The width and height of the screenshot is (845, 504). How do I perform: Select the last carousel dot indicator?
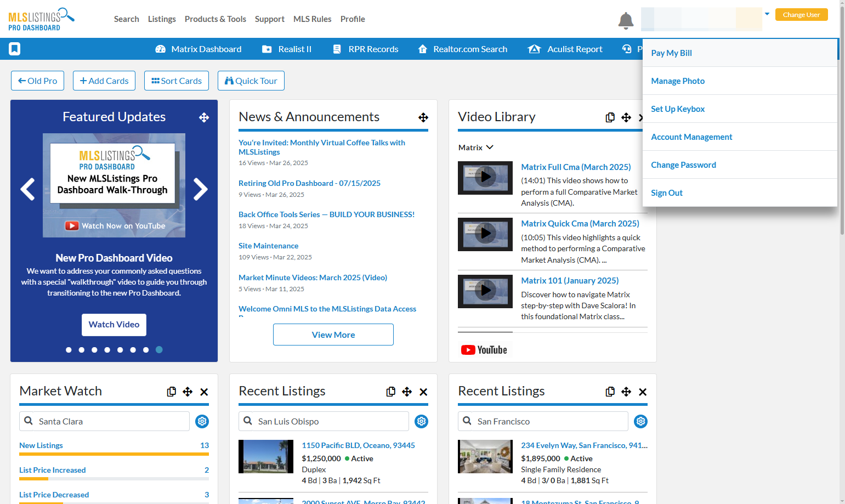click(159, 350)
